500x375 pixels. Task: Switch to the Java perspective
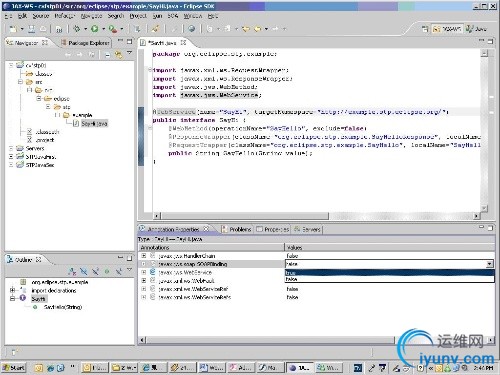(477, 29)
